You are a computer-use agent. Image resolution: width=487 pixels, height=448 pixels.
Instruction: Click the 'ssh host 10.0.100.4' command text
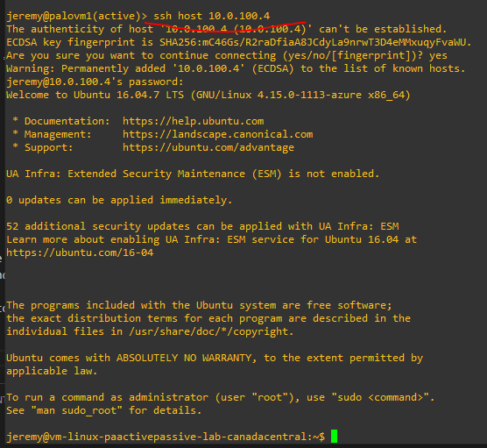(x=212, y=16)
